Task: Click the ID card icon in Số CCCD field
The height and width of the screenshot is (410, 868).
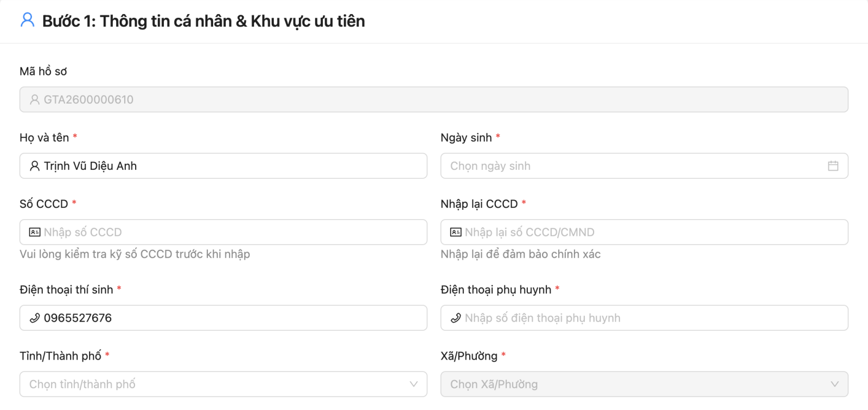Action: tap(35, 232)
